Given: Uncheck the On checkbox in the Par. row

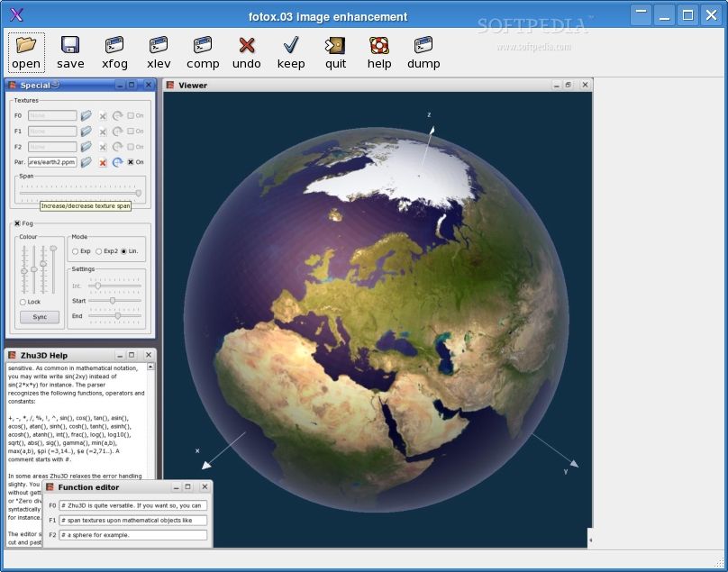Looking at the screenshot, I should 131,162.
